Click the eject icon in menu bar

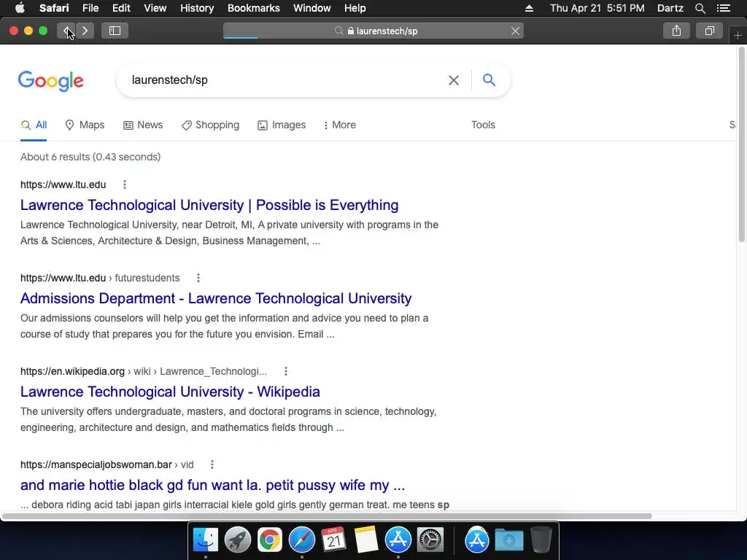coord(529,8)
